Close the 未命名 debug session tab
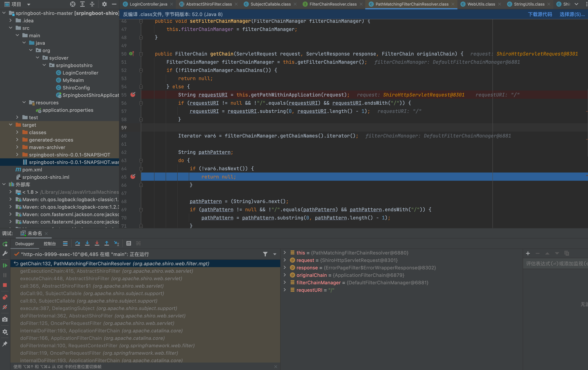588x370 pixels. click(46, 233)
